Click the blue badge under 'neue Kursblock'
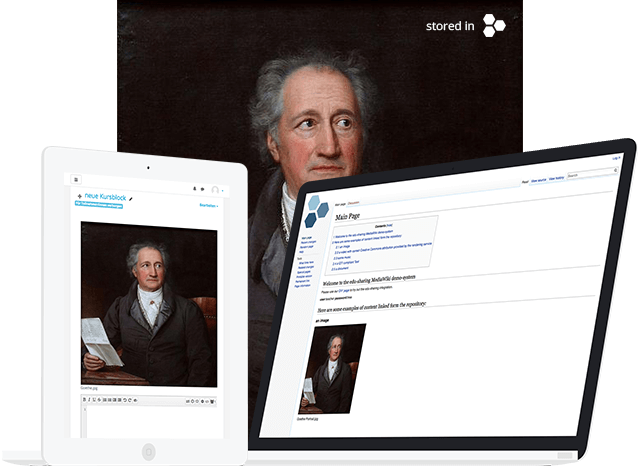The image size is (640, 466). (x=99, y=204)
